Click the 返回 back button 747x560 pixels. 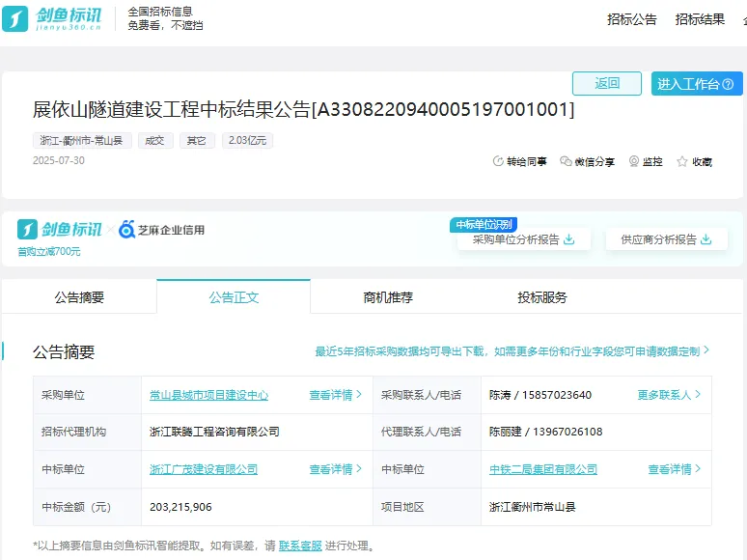(606, 84)
